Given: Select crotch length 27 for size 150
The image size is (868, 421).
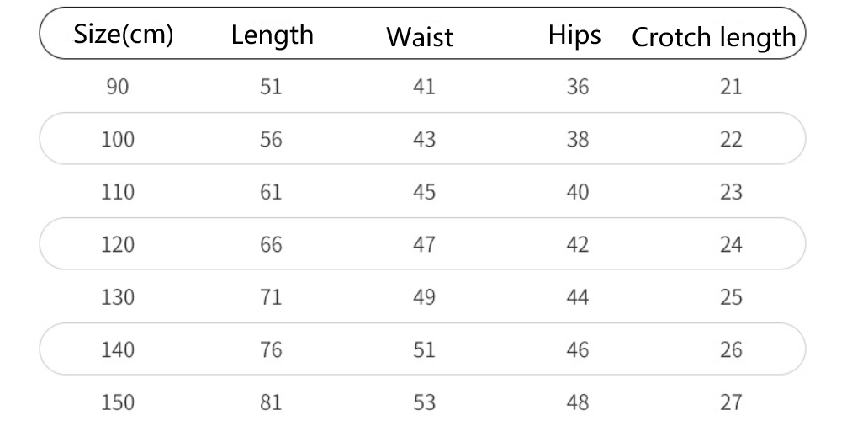Looking at the screenshot, I should tap(732, 402).
